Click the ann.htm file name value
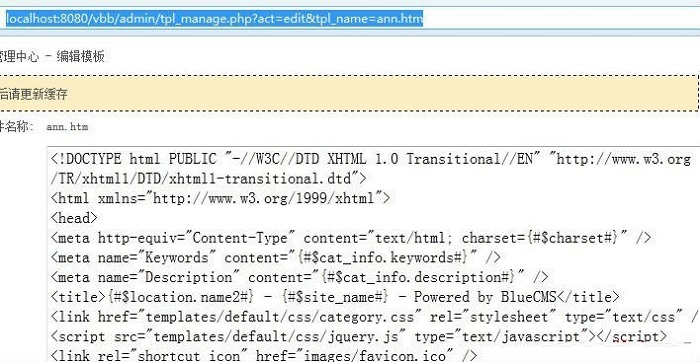 [67, 127]
